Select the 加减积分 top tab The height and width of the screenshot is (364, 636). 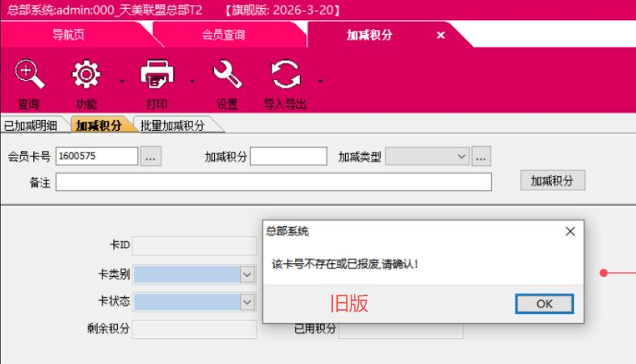[369, 35]
